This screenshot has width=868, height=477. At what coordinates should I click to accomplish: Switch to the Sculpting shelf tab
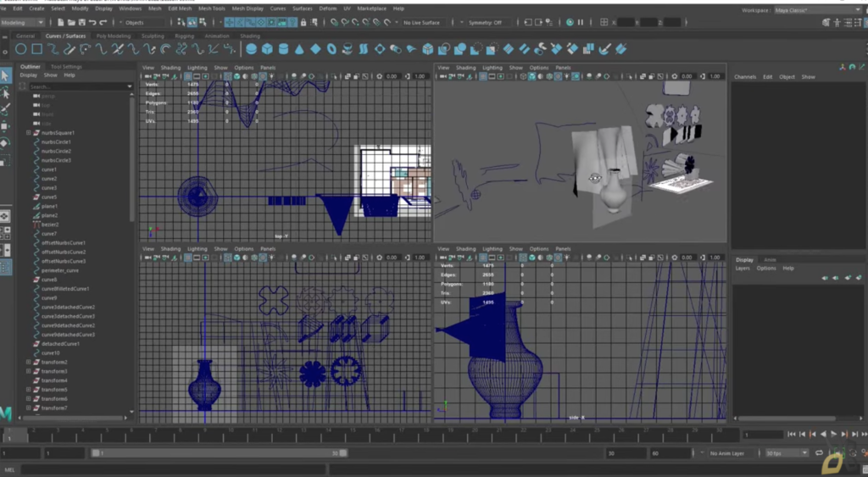(153, 36)
